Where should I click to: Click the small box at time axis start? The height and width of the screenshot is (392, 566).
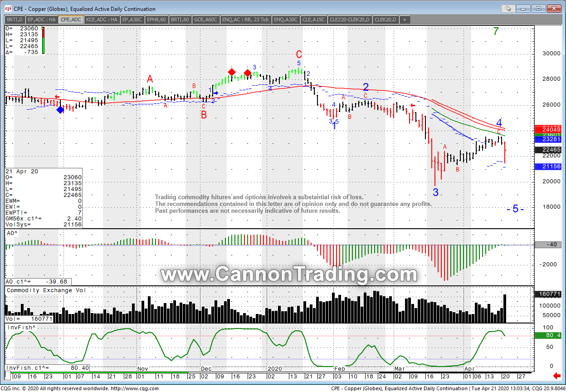8,376
